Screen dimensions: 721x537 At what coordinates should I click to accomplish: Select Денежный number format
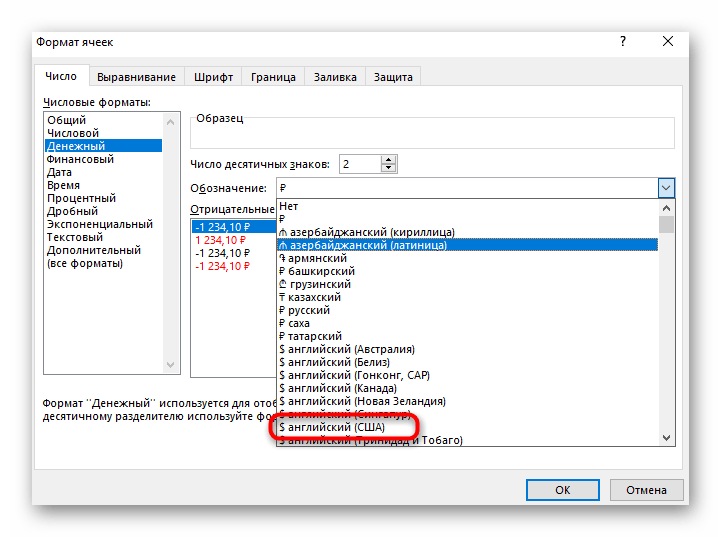103,146
